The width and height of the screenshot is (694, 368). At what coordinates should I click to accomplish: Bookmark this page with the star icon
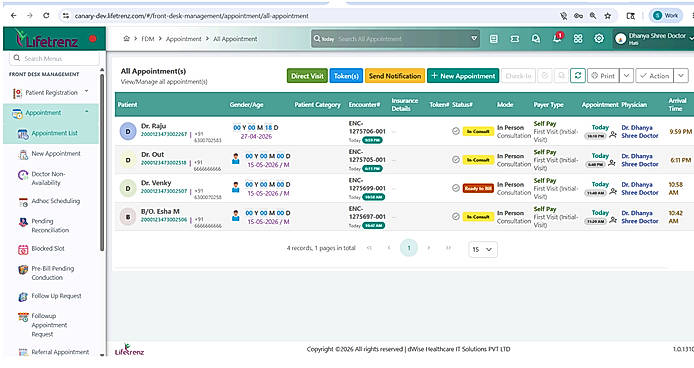click(x=608, y=16)
